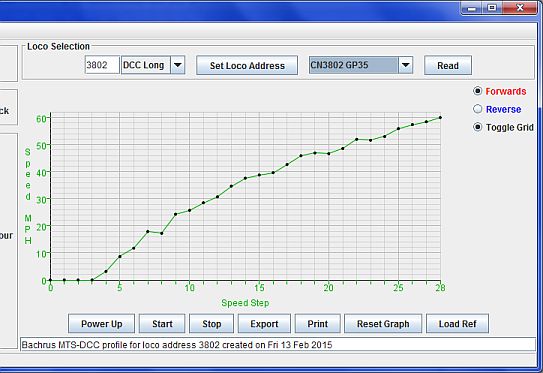Image resolution: width=543 pixels, height=373 pixels.
Task: Click the Power Up button
Action: click(x=101, y=323)
